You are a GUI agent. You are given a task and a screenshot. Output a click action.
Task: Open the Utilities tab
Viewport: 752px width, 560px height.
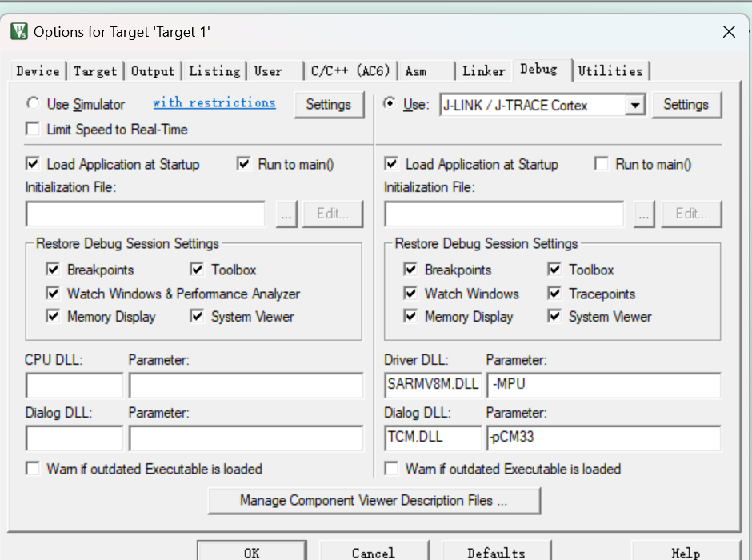(x=610, y=71)
